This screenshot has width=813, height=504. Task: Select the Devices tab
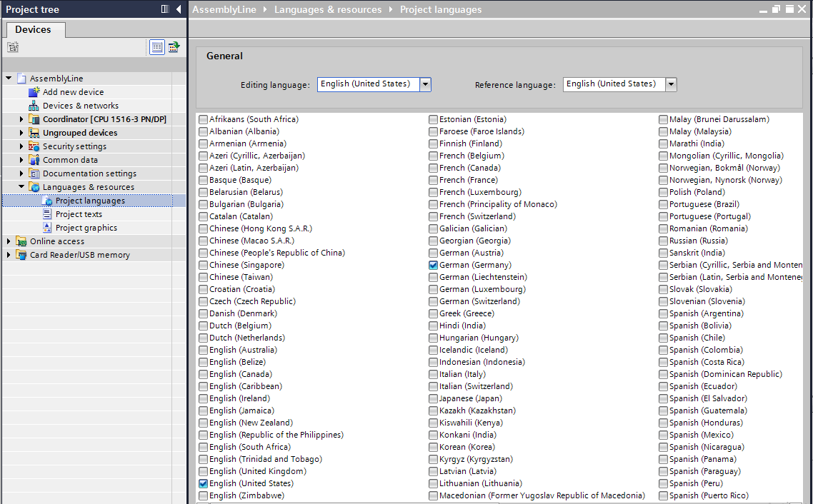click(33, 29)
